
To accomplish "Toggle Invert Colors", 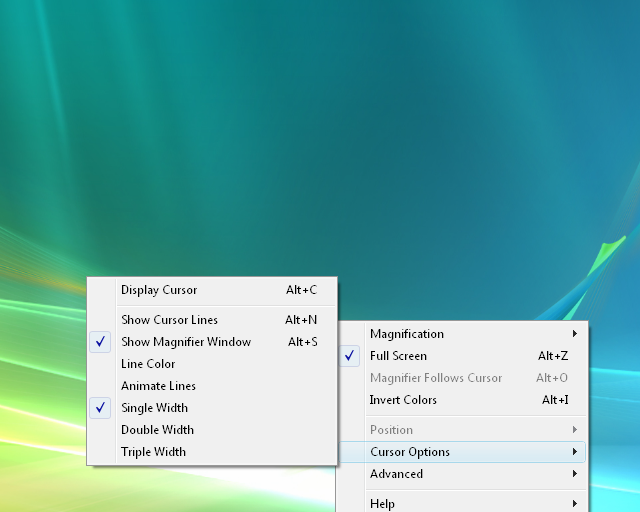I will tap(403, 400).
